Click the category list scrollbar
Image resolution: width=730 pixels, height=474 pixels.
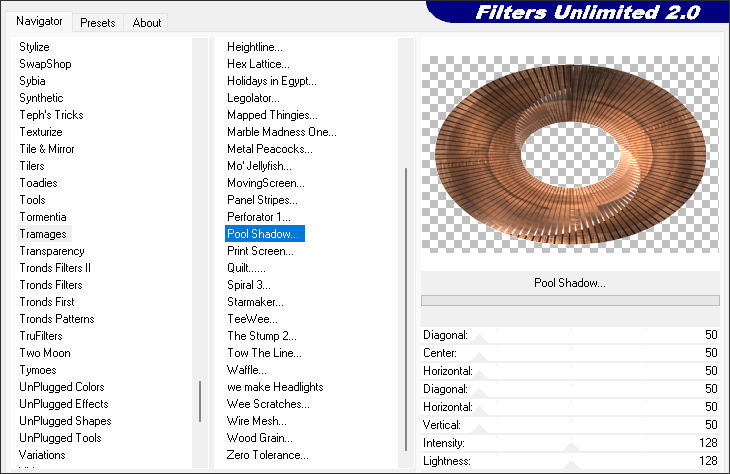[201, 400]
